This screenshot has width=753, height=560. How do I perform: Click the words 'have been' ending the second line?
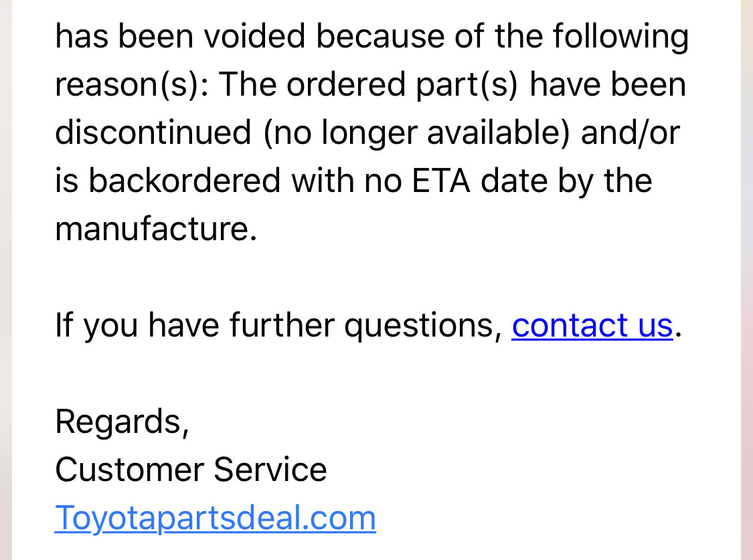[608, 84]
